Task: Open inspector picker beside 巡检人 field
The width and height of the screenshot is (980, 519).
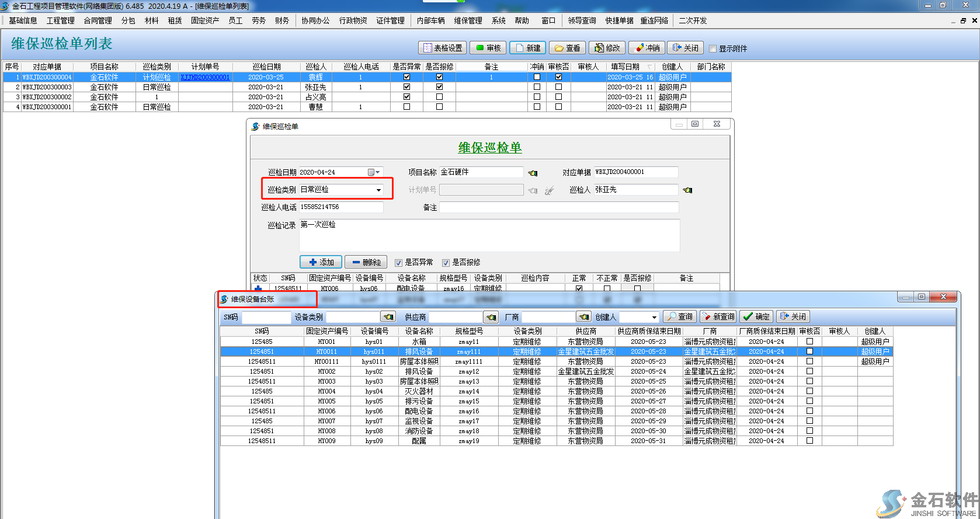Action: pyautogui.click(x=687, y=190)
